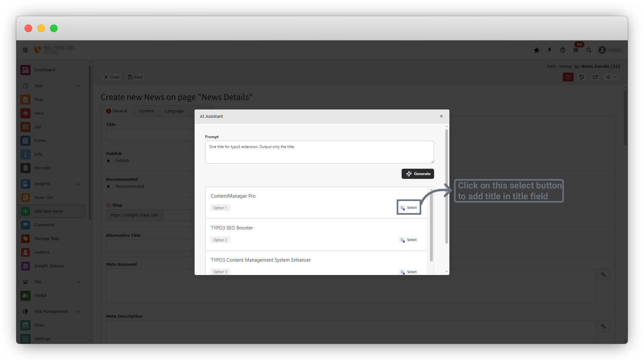644x360 pixels.
Task: Click the AI Assistant results scrollbar
Action: [431, 226]
